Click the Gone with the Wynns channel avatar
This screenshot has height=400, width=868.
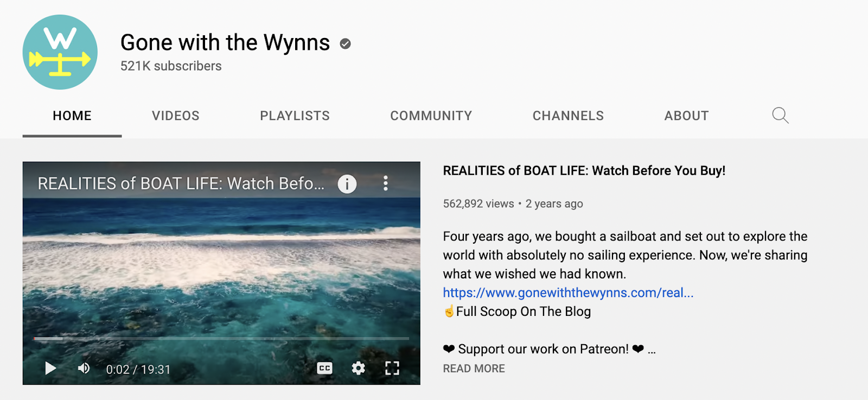[x=60, y=52]
